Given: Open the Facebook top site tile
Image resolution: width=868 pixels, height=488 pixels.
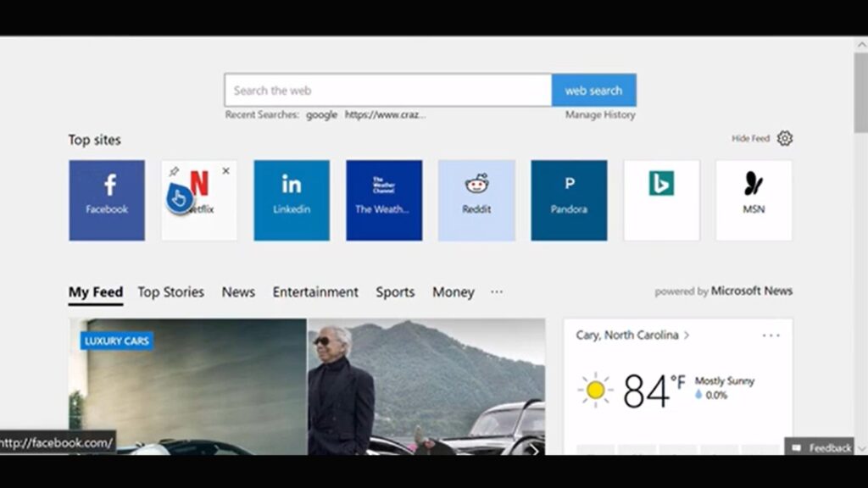Looking at the screenshot, I should [107, 200].
